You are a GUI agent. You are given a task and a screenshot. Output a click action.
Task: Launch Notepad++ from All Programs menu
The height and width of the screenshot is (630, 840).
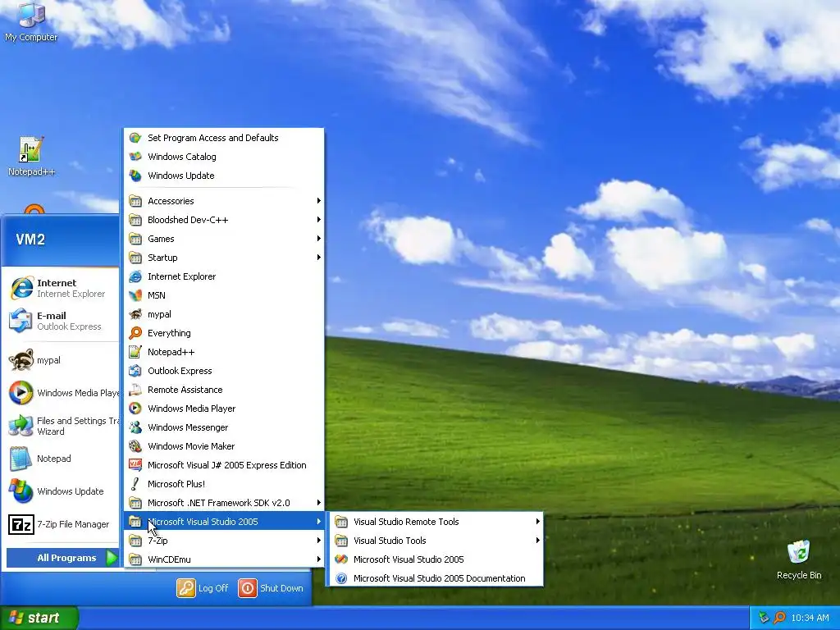224,352
